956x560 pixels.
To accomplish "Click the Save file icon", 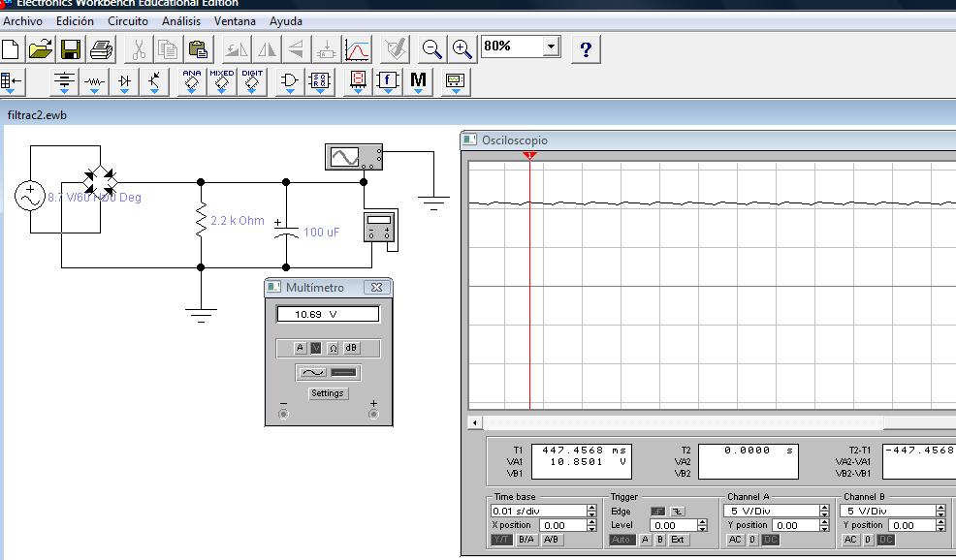I will tap(71, 48).
